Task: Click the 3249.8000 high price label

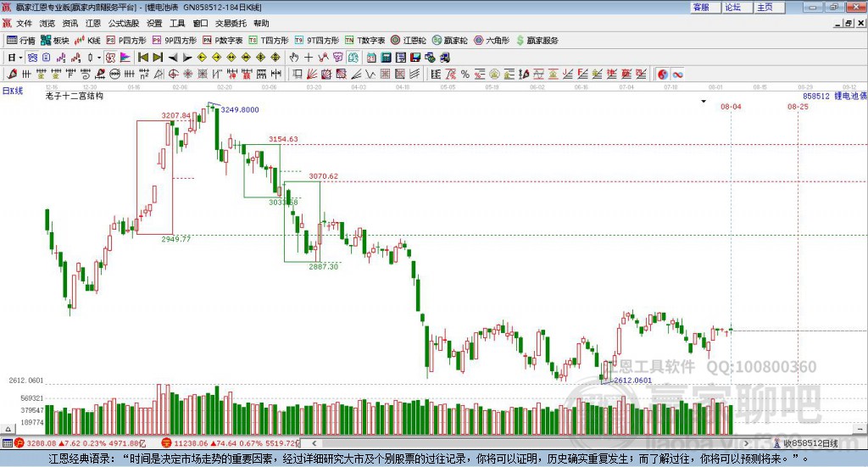Action: 240,109
